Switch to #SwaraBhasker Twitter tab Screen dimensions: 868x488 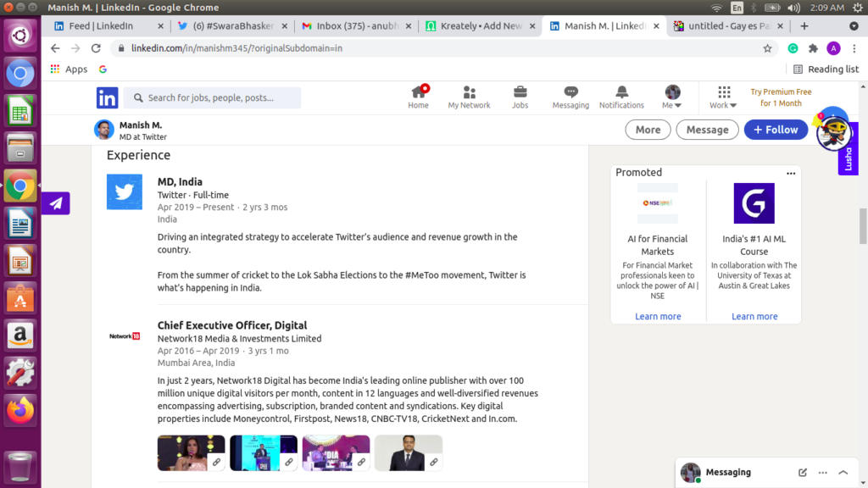(233, 26)
